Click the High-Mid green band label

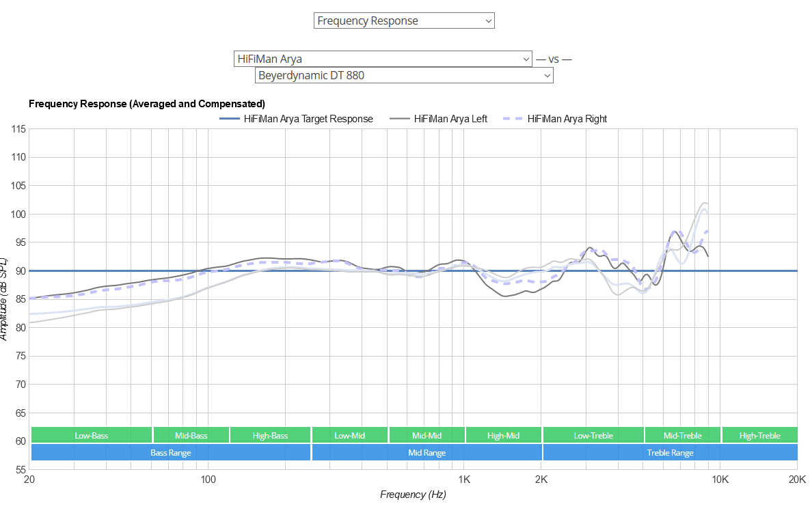(503, 435)
